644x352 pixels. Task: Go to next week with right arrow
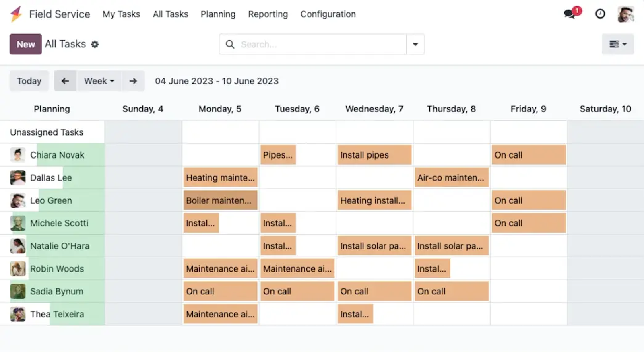[x=133, y=81]
